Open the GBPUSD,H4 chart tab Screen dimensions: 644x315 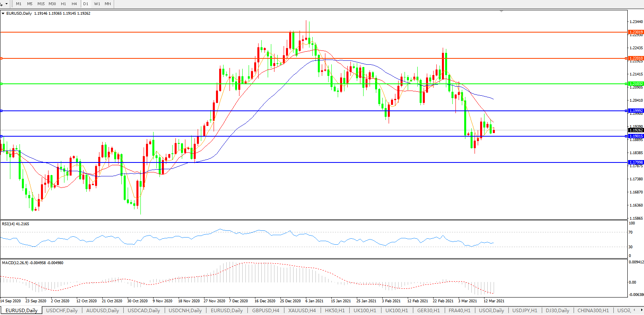point(265,311)
